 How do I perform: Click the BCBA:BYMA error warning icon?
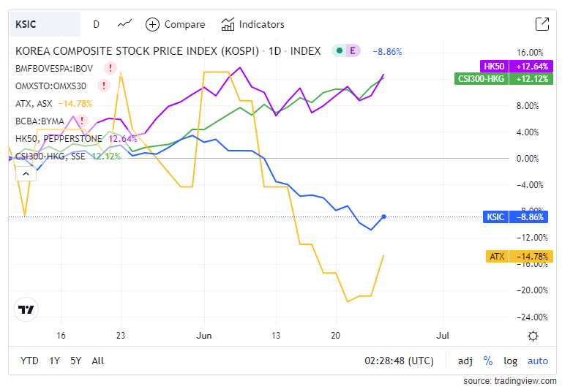tap(82, 121)
